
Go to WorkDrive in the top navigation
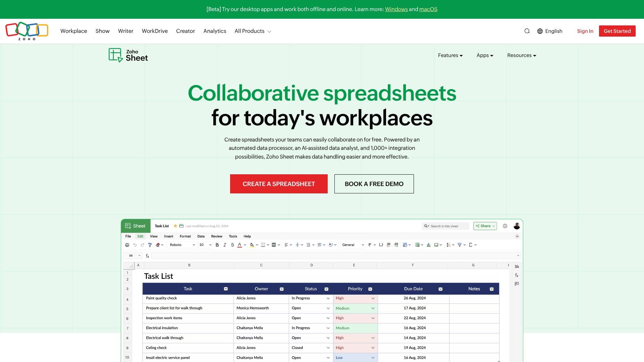(x=155, y=31)
